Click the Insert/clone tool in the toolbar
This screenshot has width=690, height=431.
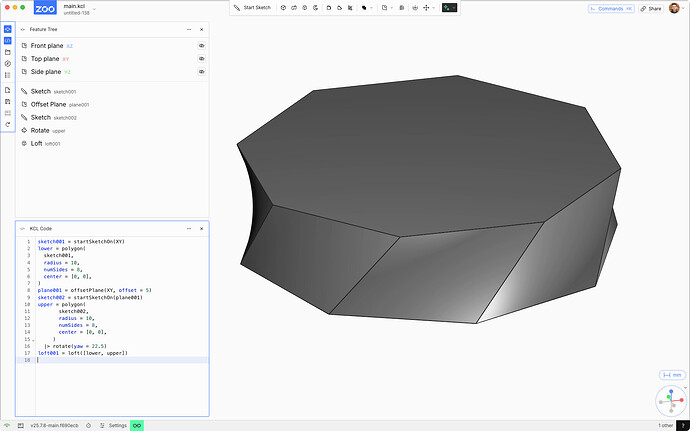415,8
